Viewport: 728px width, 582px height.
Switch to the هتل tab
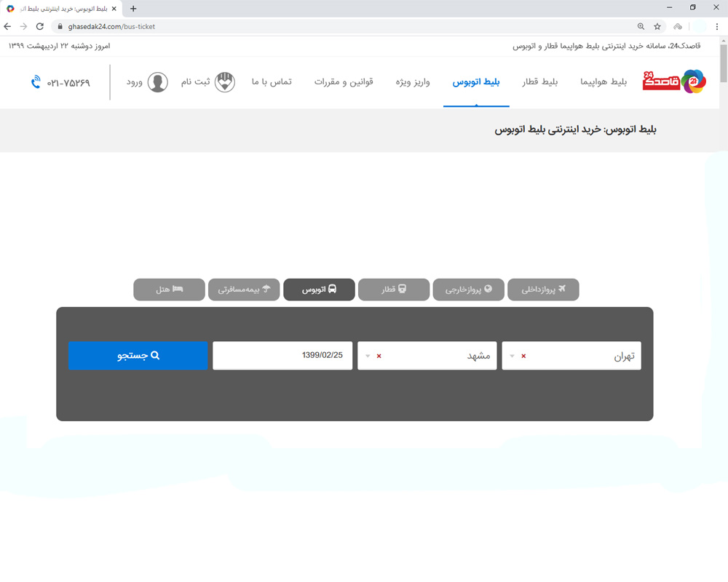[x=169, y=290]
